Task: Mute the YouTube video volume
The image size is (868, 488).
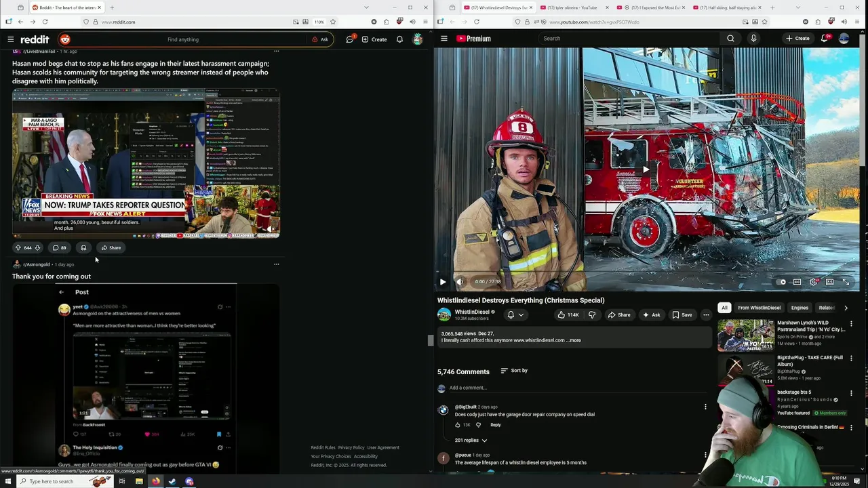Action: tap(460, 282)
